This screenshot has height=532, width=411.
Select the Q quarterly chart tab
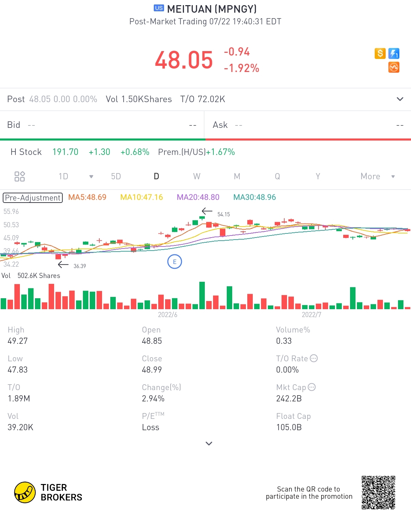pos(277,176)
